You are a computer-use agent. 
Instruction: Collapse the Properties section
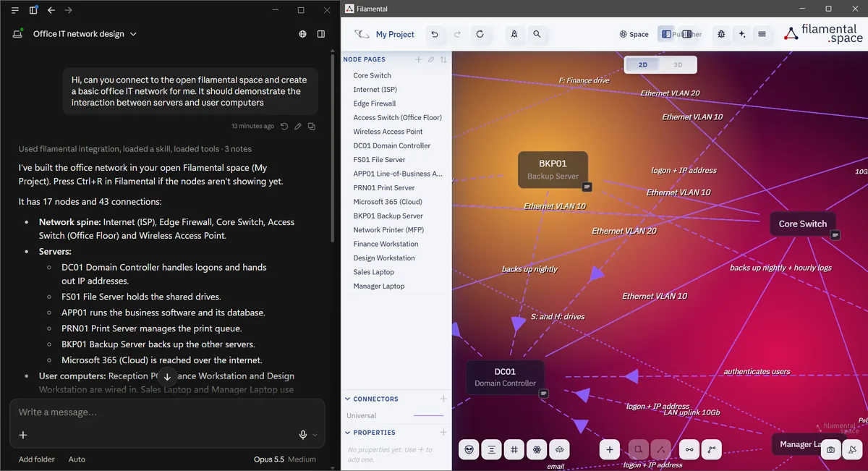point(347,433)
